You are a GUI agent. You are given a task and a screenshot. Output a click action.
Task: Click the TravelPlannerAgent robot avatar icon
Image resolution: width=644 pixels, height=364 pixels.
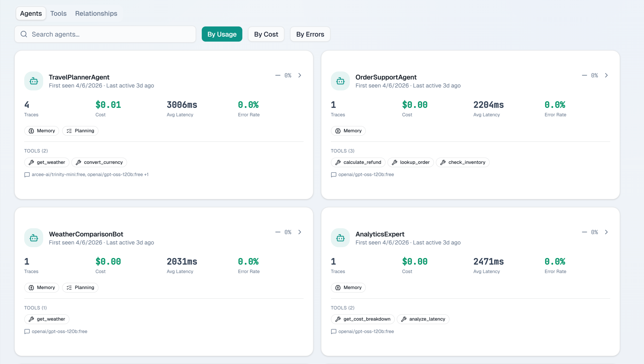tap(33, 81)
